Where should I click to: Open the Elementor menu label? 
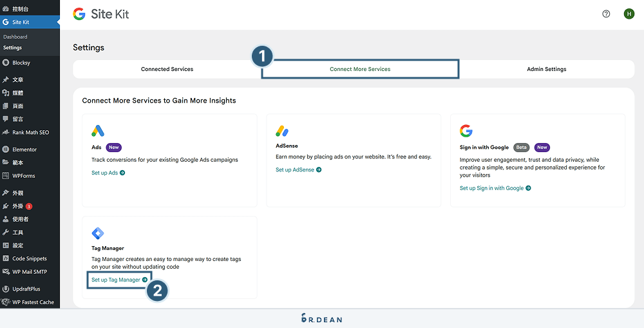tap(24, 150)
